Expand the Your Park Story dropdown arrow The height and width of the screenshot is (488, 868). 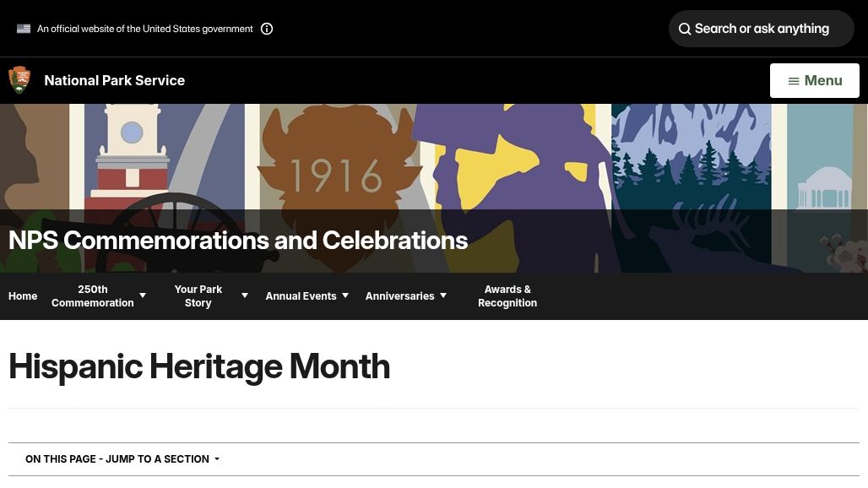pyautogui.click(x=245, y=296)
